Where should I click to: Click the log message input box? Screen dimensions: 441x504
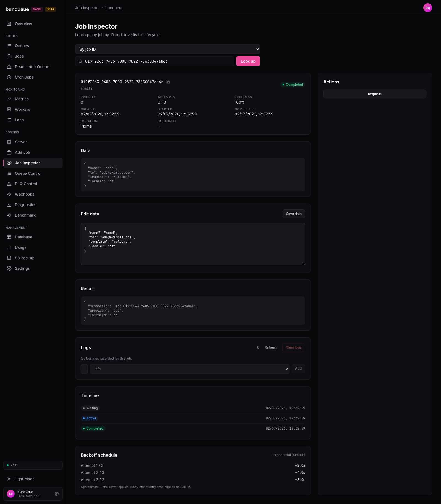(x=84, y=369)
